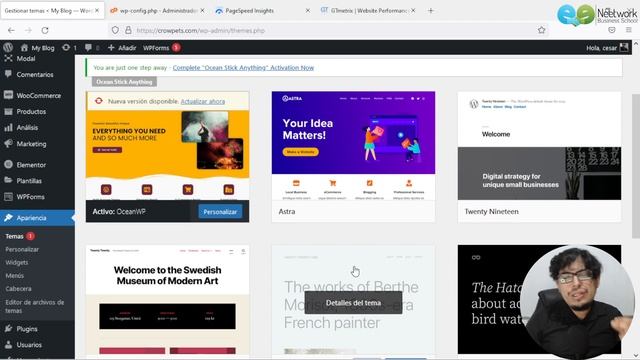
Task: Open Cabecera submenu item
Action: (18, 289)
